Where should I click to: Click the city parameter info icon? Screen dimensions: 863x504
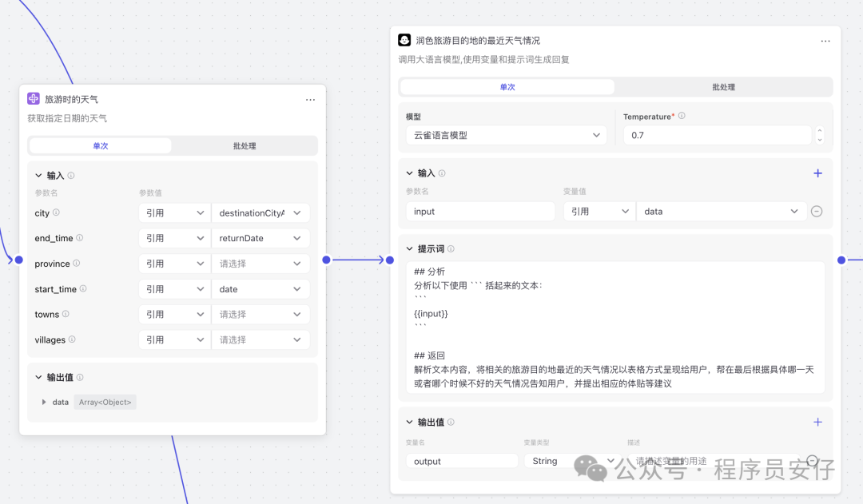56,212
